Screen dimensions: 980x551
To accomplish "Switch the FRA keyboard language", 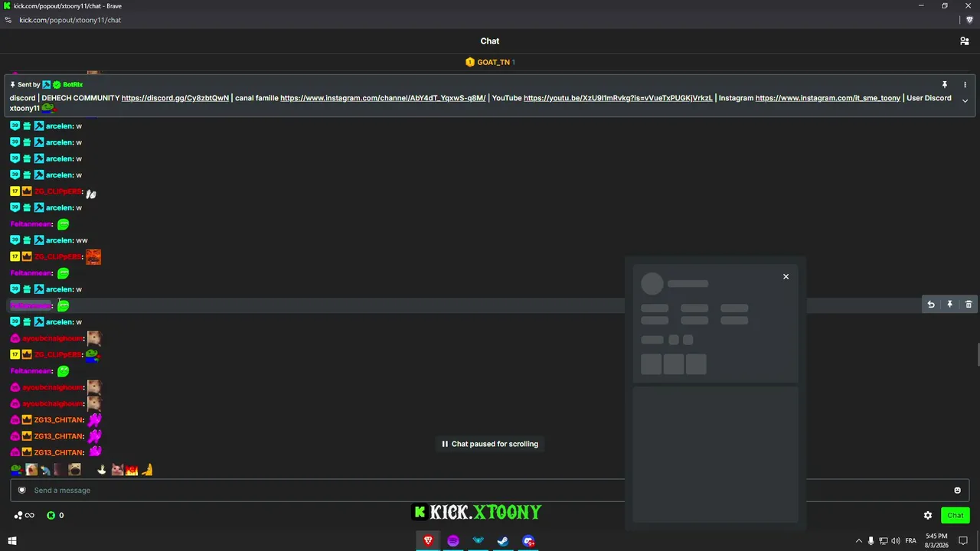I will pos(911,541).
